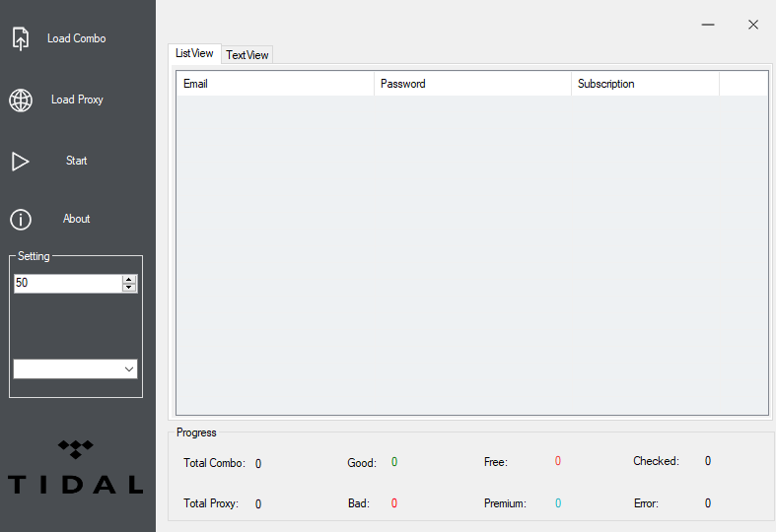776x532 pixels.
Task: Click the Premium count label
Action: tap(505, 503)
